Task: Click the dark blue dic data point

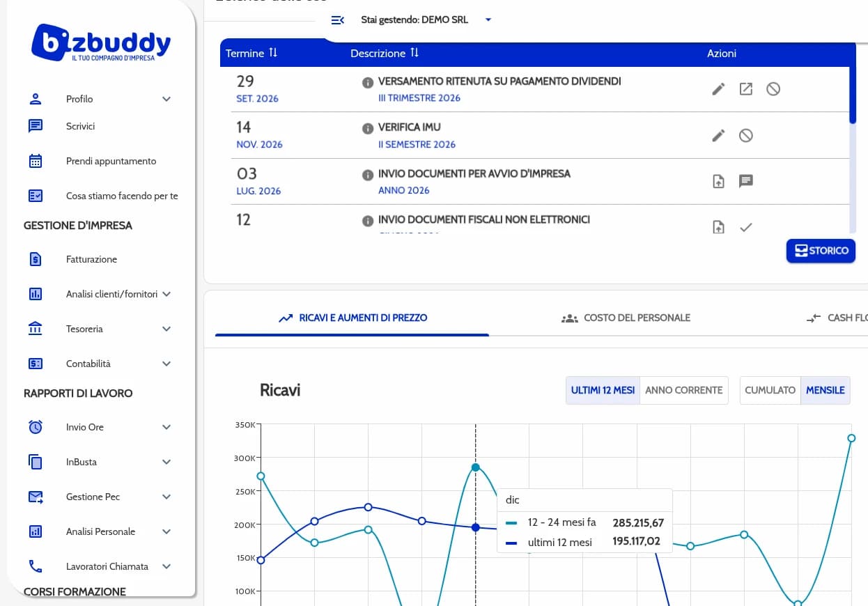Action: pos(476,527)
